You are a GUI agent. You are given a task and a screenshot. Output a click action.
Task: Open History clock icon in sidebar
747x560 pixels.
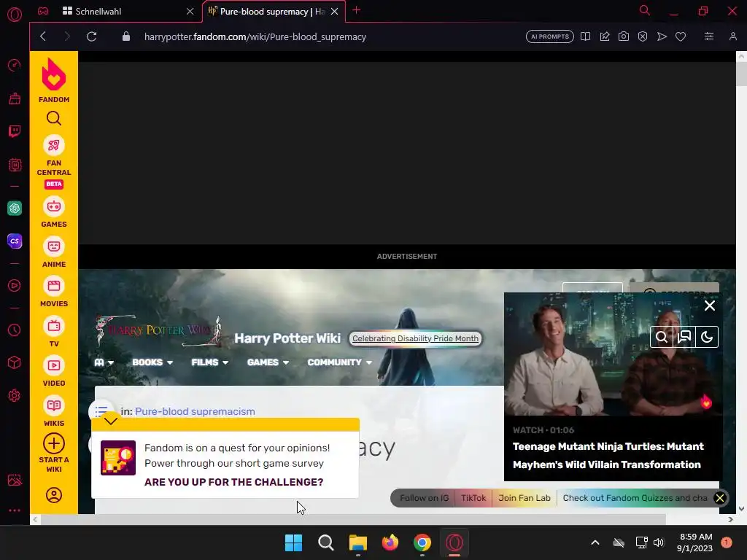[x=15, y=330]
